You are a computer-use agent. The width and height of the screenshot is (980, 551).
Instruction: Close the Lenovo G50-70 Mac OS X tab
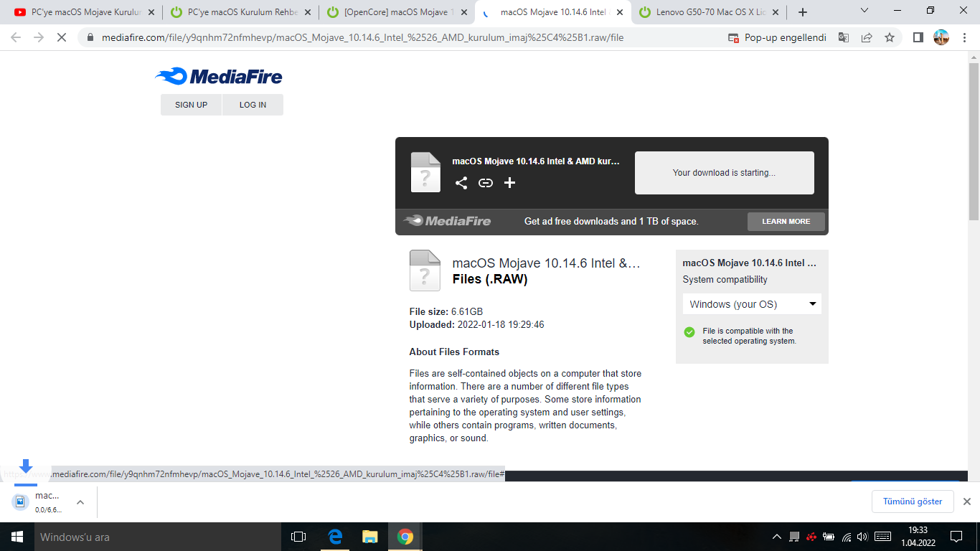[x=775, y=12]
